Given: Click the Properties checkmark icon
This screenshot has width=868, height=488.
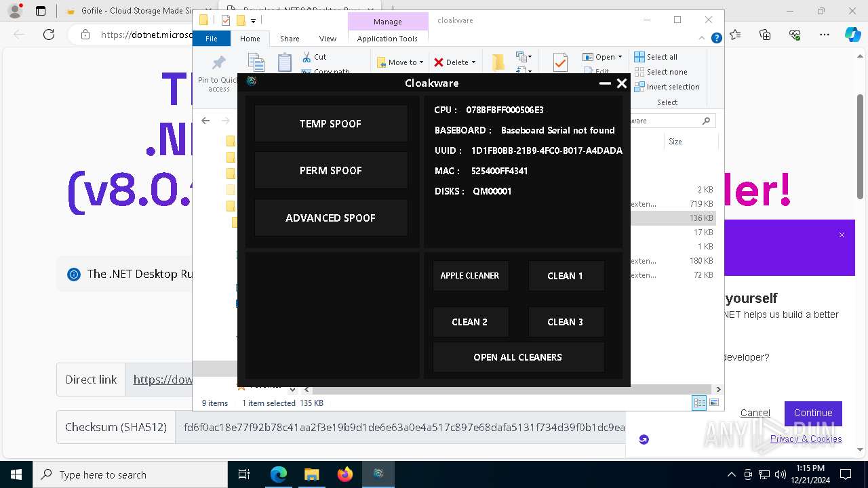Looking at the screenshot, I should pyautogui.click(x=560, y=62).
